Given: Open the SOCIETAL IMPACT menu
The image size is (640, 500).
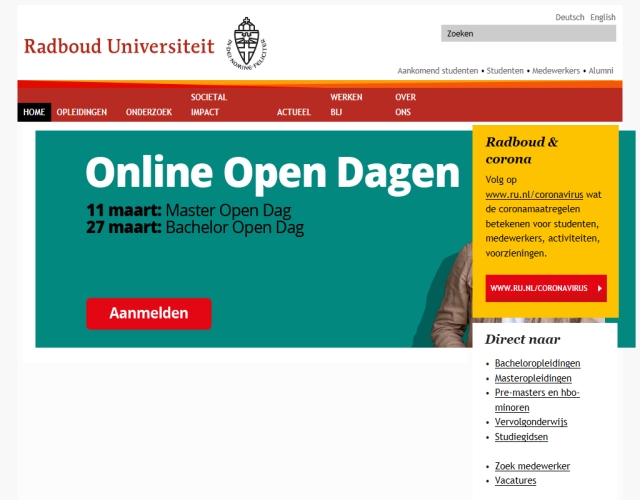Looking at the screenshot, I should 209,104.
